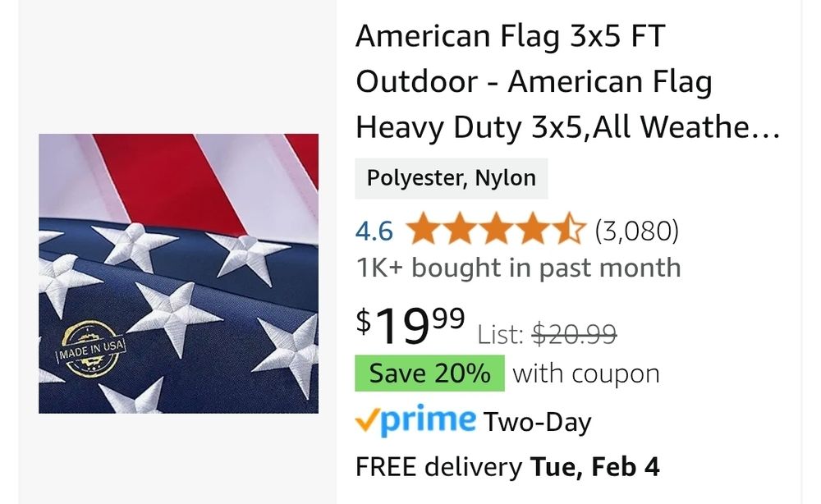
Task: Select the Polyester, Nylon material badge
Action: click(x=452, y=178)
